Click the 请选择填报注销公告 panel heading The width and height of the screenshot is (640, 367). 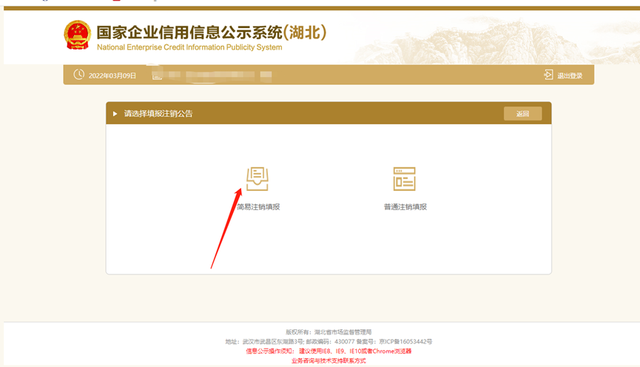[158, 113]
